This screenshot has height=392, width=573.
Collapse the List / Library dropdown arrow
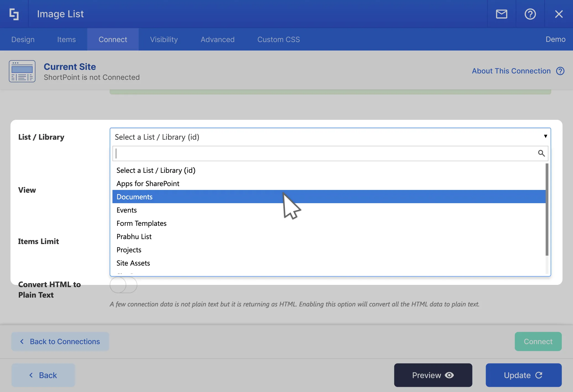point(545,136)
